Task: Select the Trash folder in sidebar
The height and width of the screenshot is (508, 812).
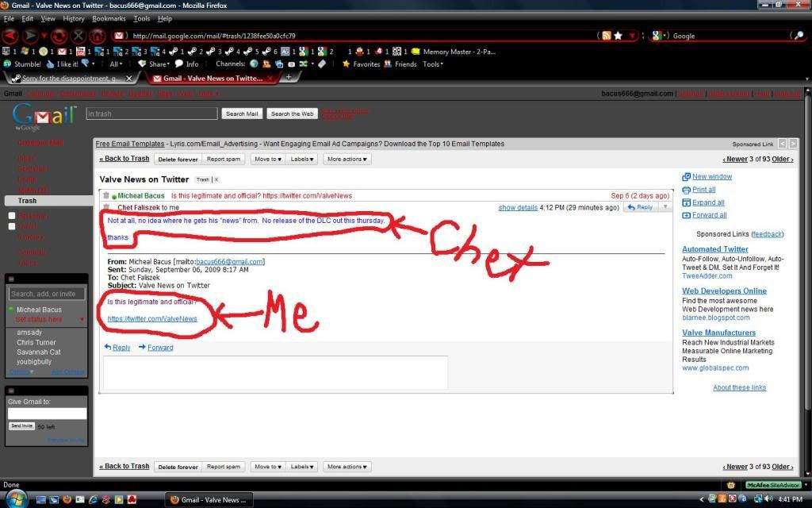Action: [x=48, y=201]
